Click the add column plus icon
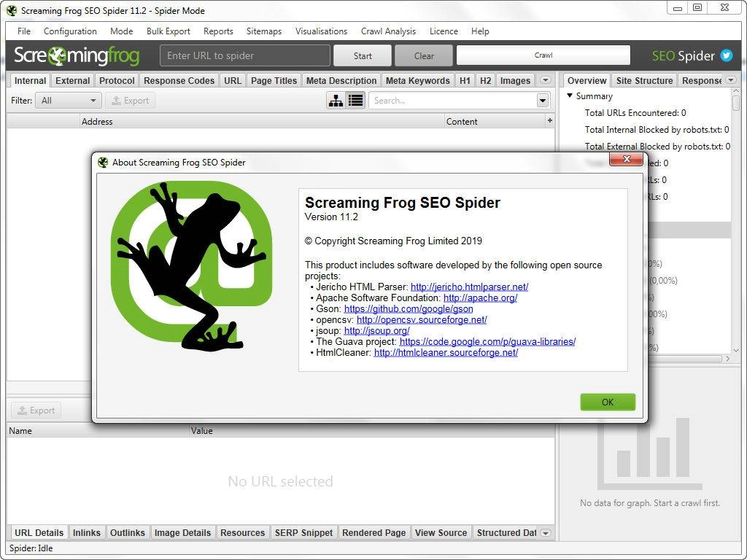 (550, 121)
